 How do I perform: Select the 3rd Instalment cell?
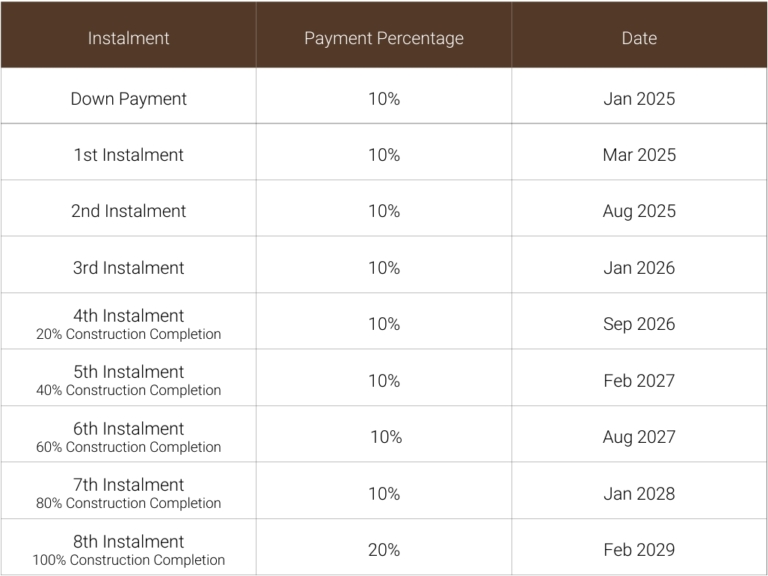coord(128,268)
